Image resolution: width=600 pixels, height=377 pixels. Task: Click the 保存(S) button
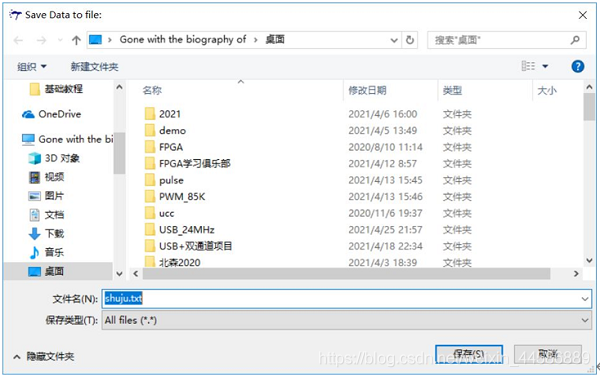click(469, 354)
